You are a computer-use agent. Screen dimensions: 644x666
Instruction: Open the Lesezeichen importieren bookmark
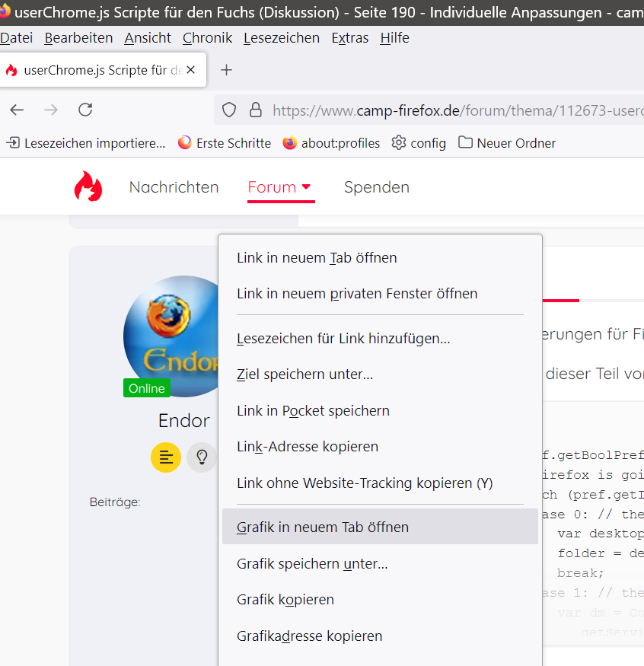coord(86,143)
